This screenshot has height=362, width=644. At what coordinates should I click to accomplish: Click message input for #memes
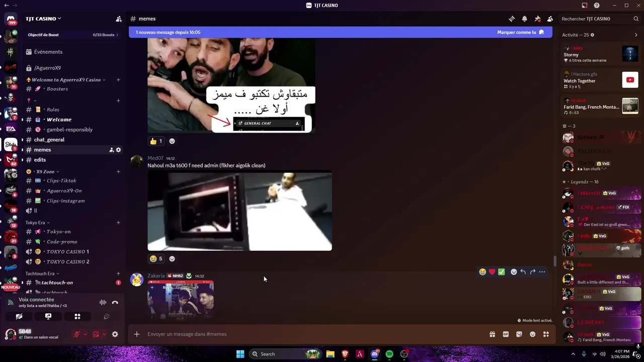[x=314, y=334]
